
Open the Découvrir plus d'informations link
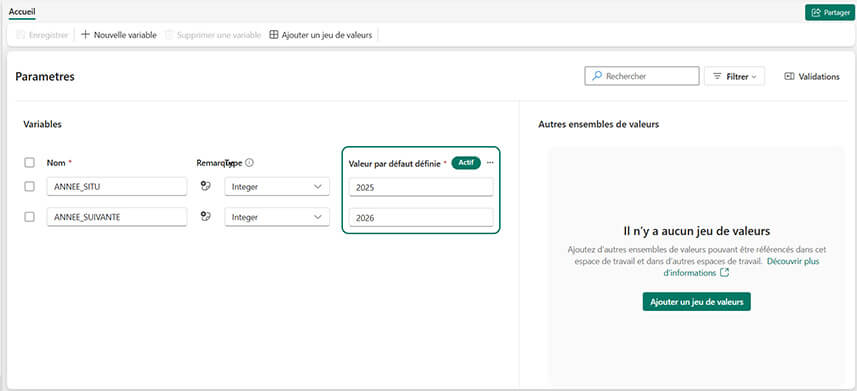click(x=742, y=267)
